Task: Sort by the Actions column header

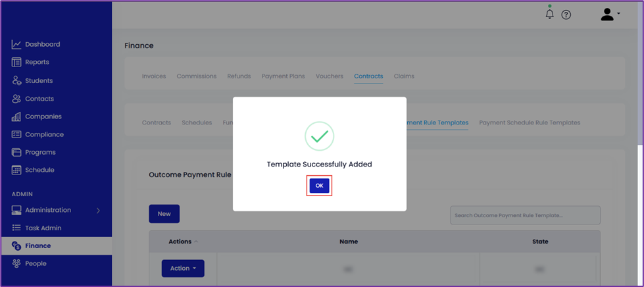Action: pyautogui.click(x=180, y=242)
